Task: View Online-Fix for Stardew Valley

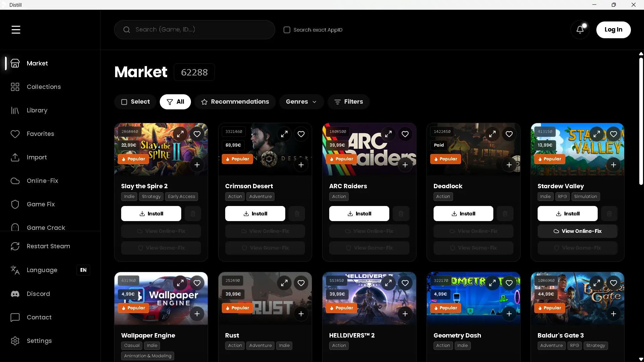Action: click(x=577, y=231)
